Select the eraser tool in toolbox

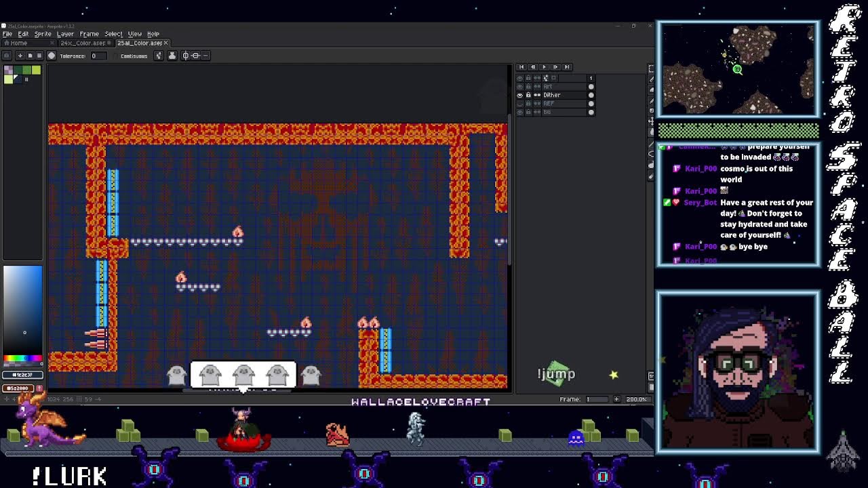[652, 90]
